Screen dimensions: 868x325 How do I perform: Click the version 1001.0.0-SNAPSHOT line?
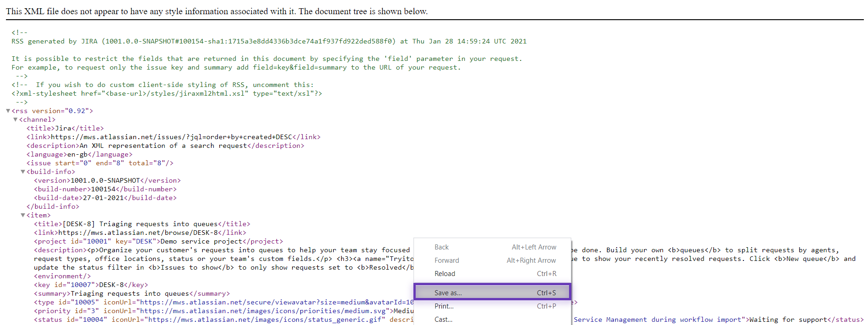(x=107, y=180)
